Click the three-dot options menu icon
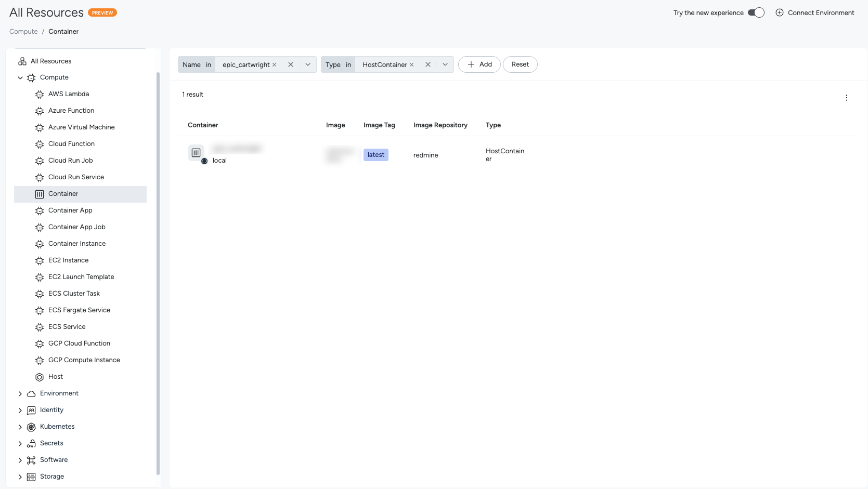Screen dimensions: 868x489 pos(846,98)
